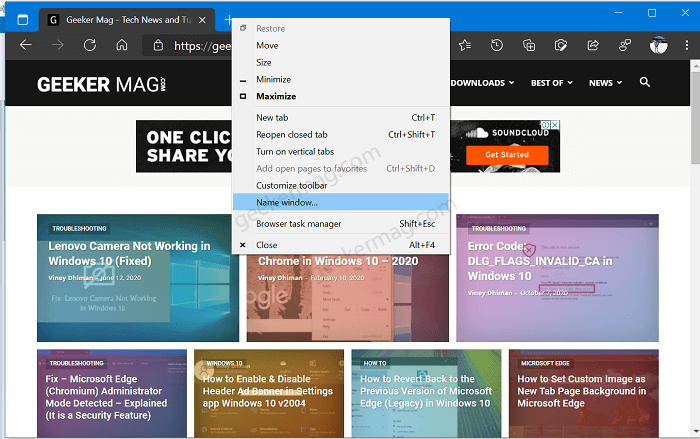Click the Feedback toolbar icon
700x439 pixels.
(x=625, y=45)
